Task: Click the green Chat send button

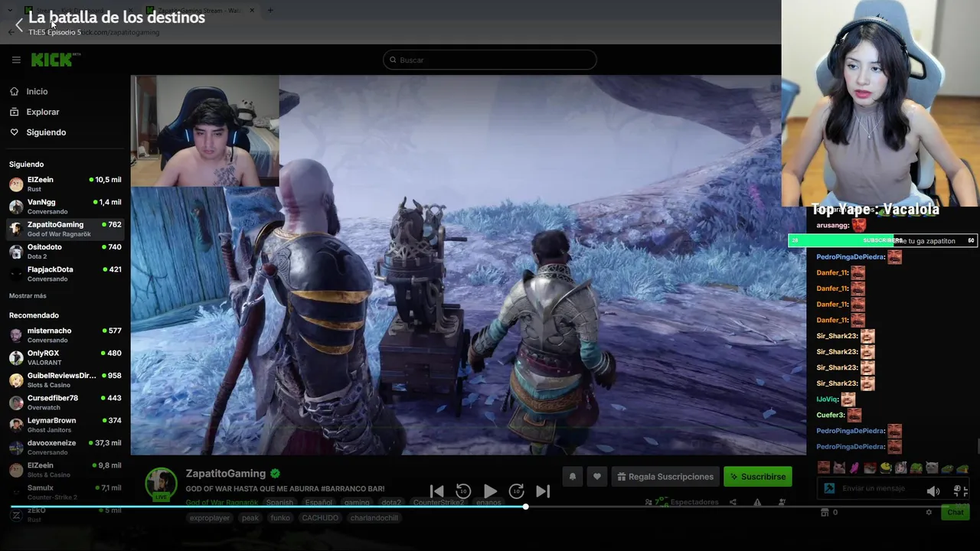Action: point(955,512)
